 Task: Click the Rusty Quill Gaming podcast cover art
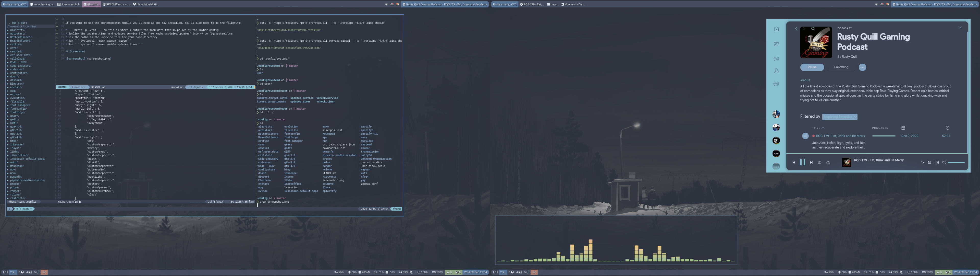(816, 42)
